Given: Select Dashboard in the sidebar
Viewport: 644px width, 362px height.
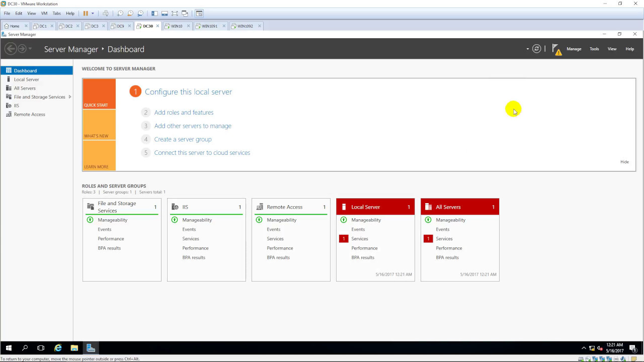Looking at the screenshot, I should coord(37,70).
